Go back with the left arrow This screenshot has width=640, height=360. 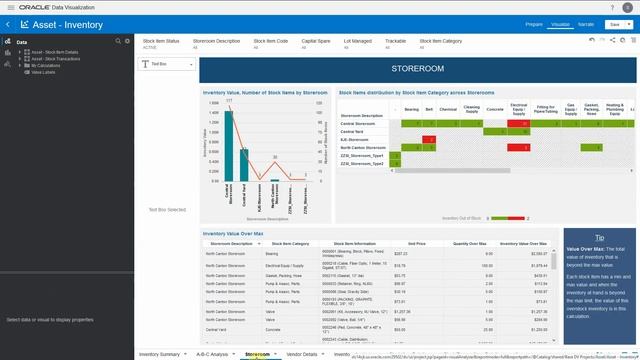8,24
